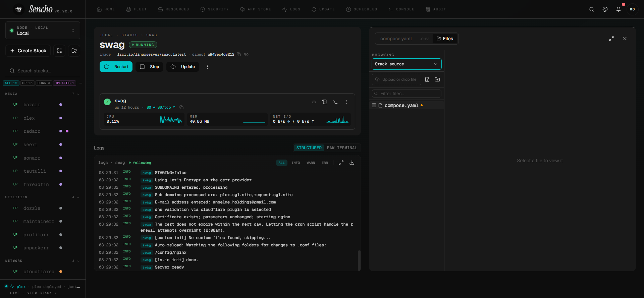Select the Files tab
This screenshot has width=644, height=298.
[445, 39]
